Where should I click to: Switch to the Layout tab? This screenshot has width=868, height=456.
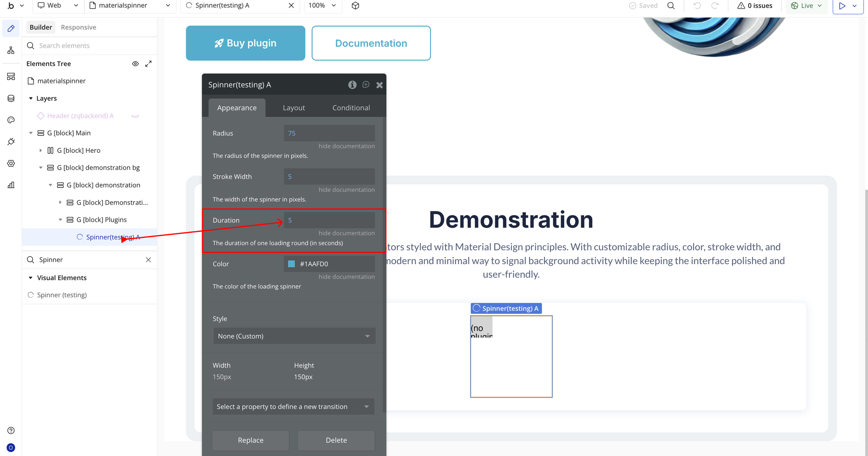(x=294, y=108)
